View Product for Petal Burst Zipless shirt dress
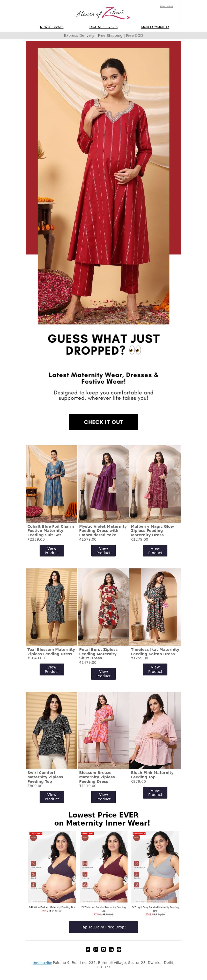 pyautogui.click(x=103, y=674)
